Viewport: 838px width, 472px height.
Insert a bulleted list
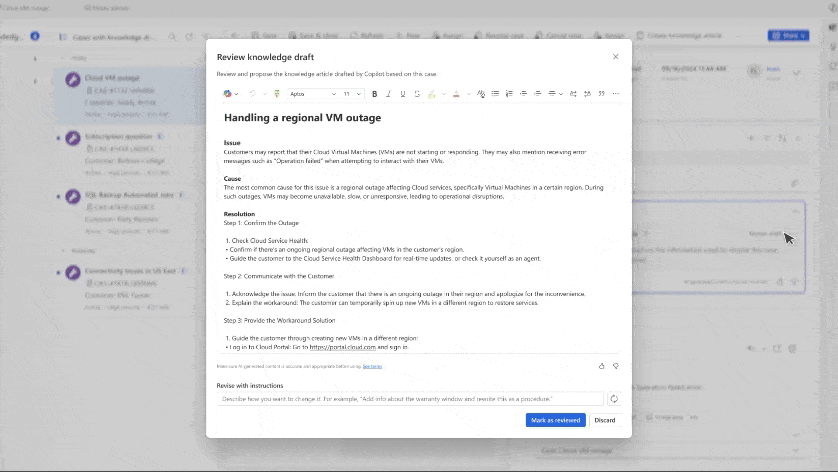click(495, 94)
